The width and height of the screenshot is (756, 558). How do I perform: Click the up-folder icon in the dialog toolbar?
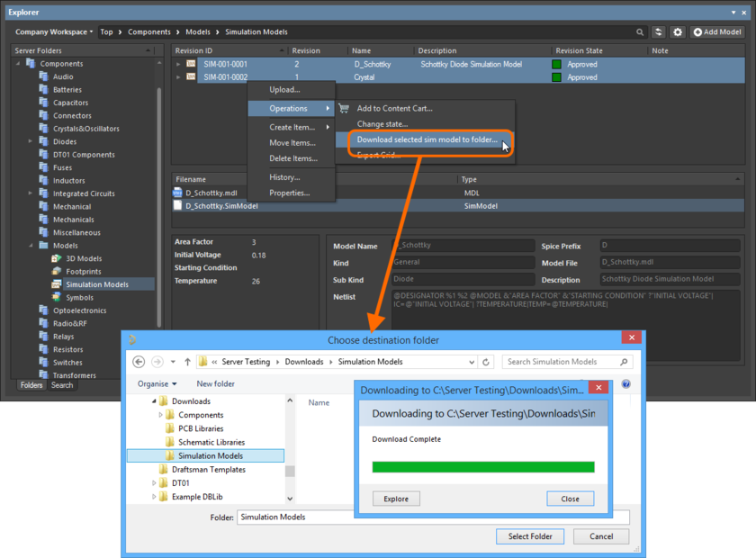click(187, 360)
